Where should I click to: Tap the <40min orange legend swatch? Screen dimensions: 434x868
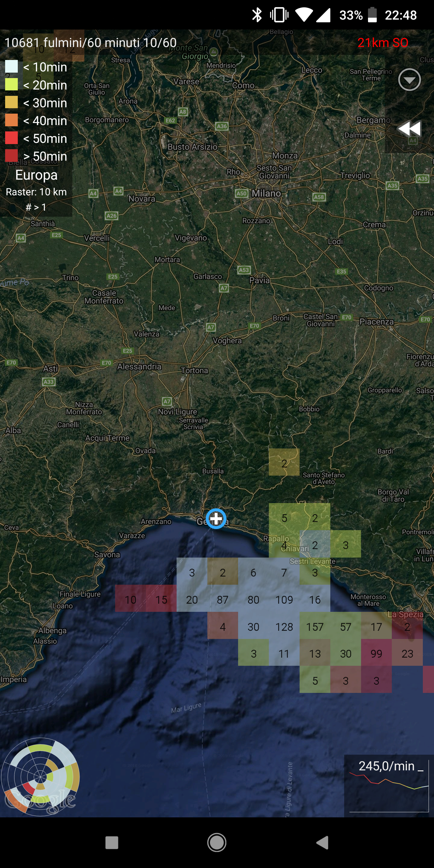pos(11,120)
